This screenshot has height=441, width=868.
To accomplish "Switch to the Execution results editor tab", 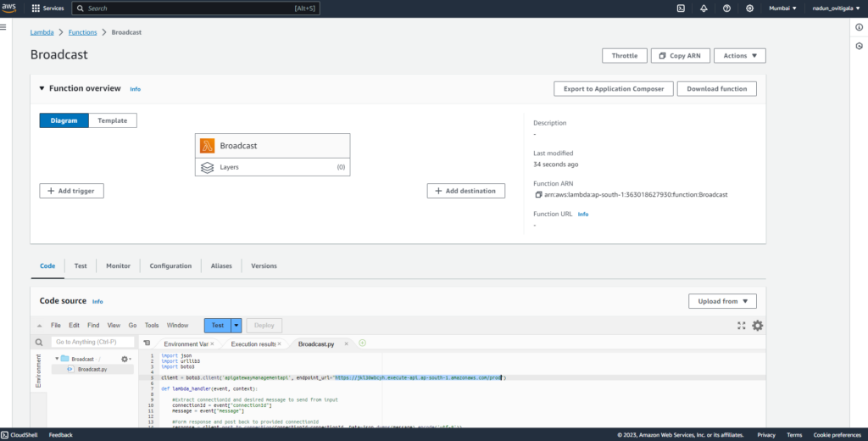I will pos(253,344).
